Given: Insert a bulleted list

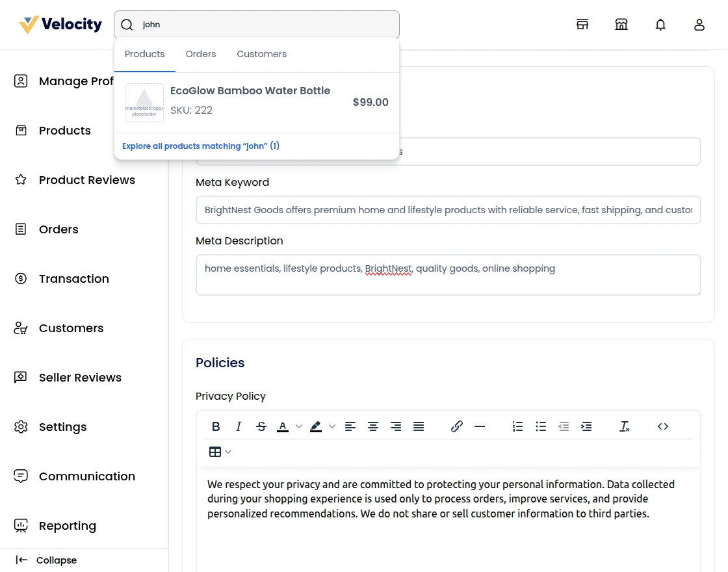Looking at the screenshot, I should click(x=540, y=426).
